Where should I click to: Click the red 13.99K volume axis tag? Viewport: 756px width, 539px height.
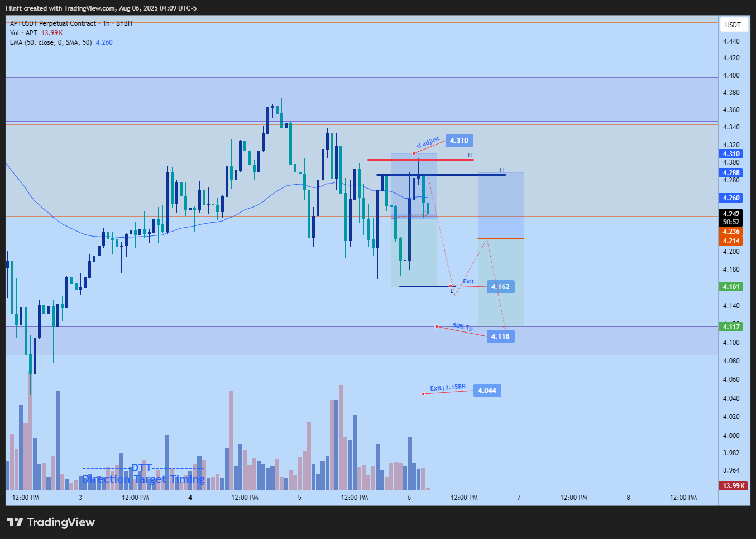[733, 485]
